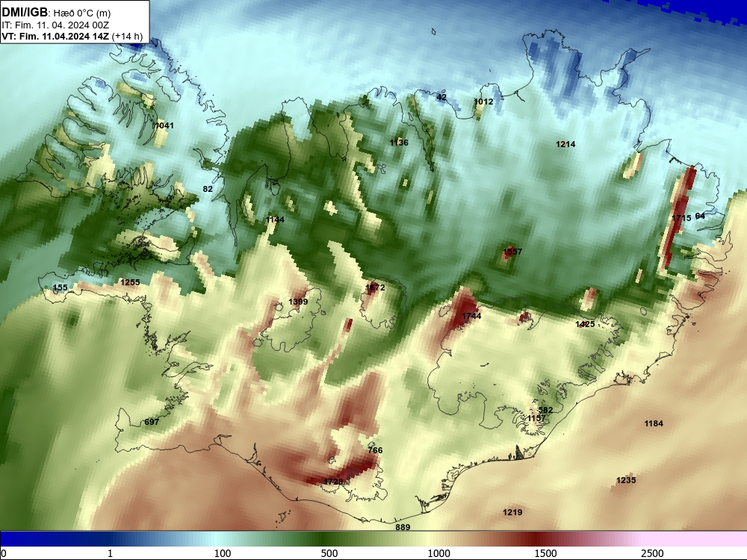Screen dimensions: 747x560
Task: Click the 1557 label
Action: click(512, 252)
